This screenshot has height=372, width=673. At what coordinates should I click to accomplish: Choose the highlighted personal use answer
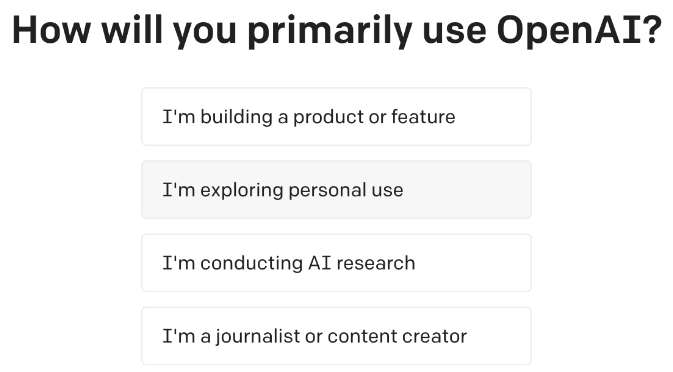pos(336,190)
